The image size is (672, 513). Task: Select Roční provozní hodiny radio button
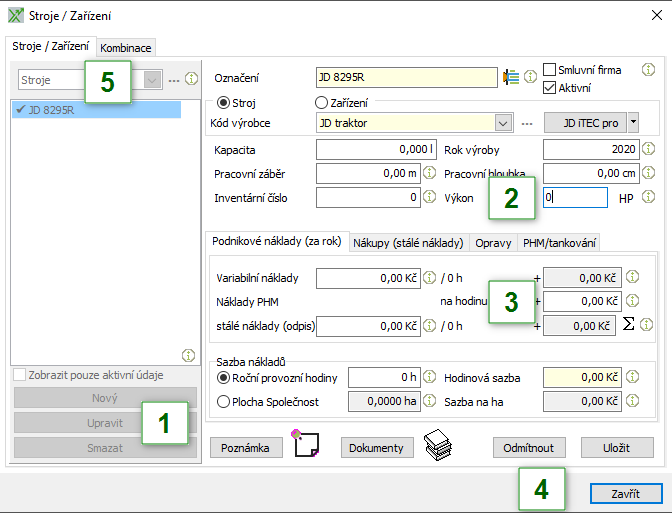click(x=223, y=378)
